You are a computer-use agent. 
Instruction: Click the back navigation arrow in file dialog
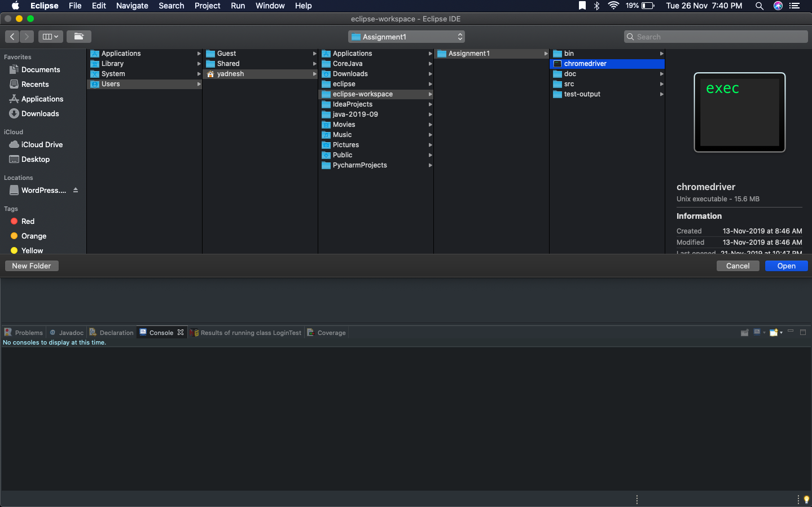tap(12, 37)
